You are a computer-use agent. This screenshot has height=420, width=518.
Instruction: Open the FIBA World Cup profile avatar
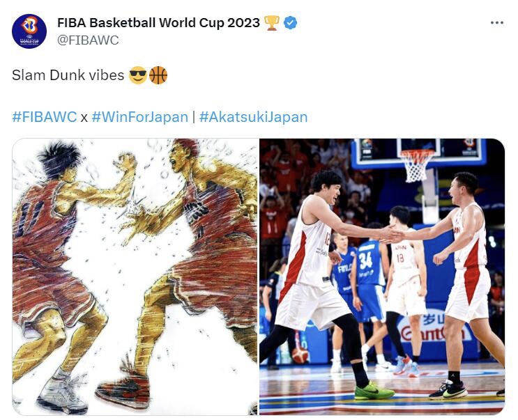pos(29,31)
